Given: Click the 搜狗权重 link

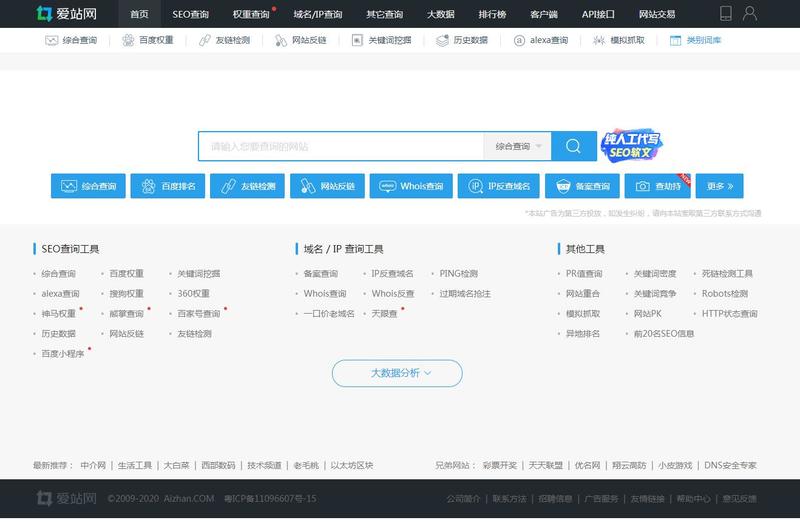Looking at the screenshot, I should click(x=127, y=294).
